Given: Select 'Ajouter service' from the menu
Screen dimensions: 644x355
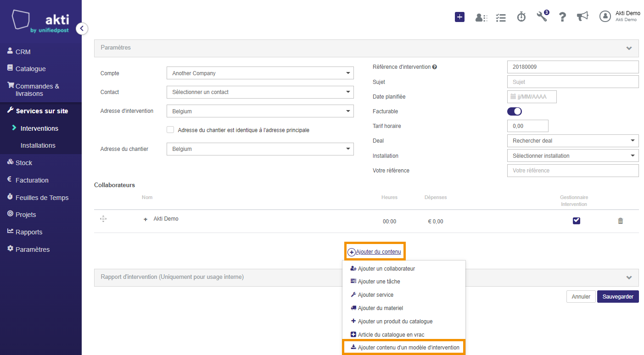Looking at the screenshot, I should [x=404, y=295].
